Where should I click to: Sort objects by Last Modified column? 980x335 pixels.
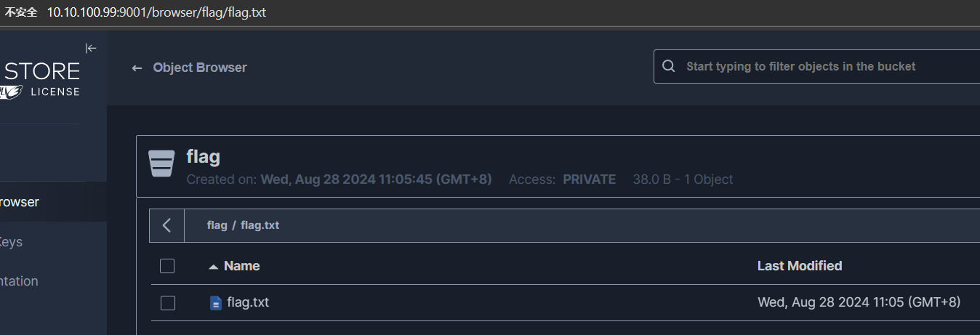(x=799, y=266)
